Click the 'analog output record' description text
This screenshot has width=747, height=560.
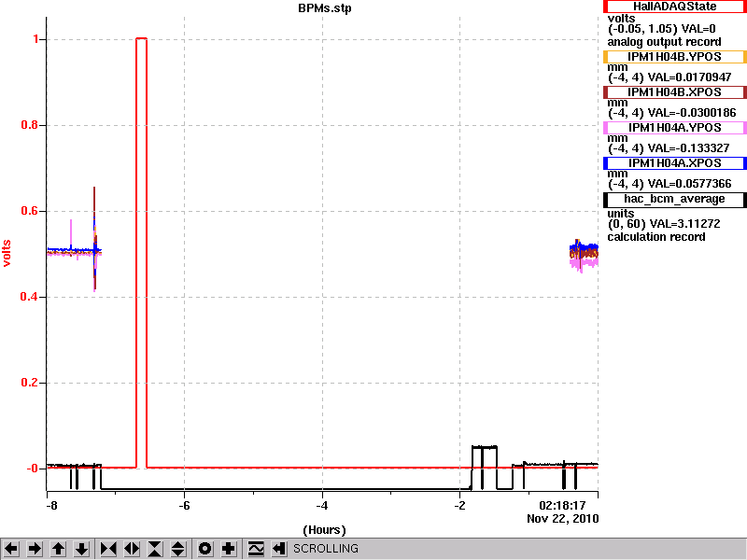tap(664, 42)
